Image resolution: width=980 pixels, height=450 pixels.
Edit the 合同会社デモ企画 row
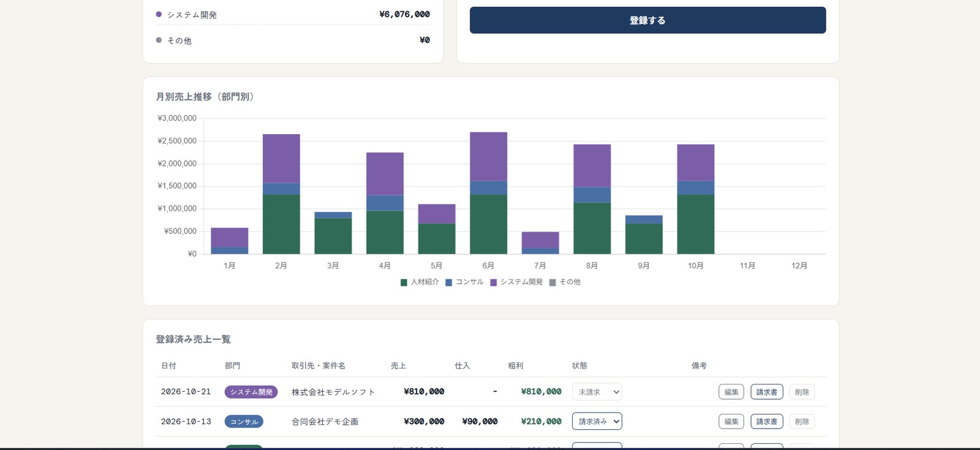pyautogui.click(x=731, y=421)
